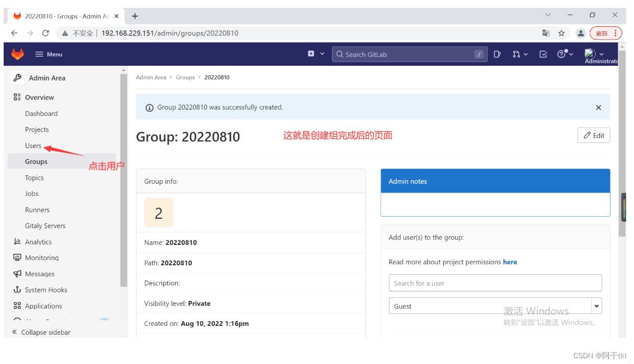Switch to the Users section

coord(33,145)
